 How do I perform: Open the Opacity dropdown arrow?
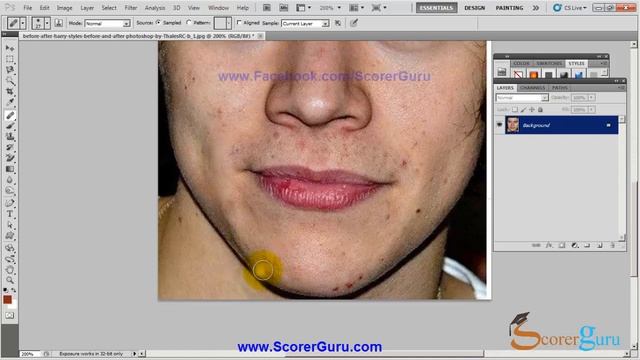pos(591,98)
